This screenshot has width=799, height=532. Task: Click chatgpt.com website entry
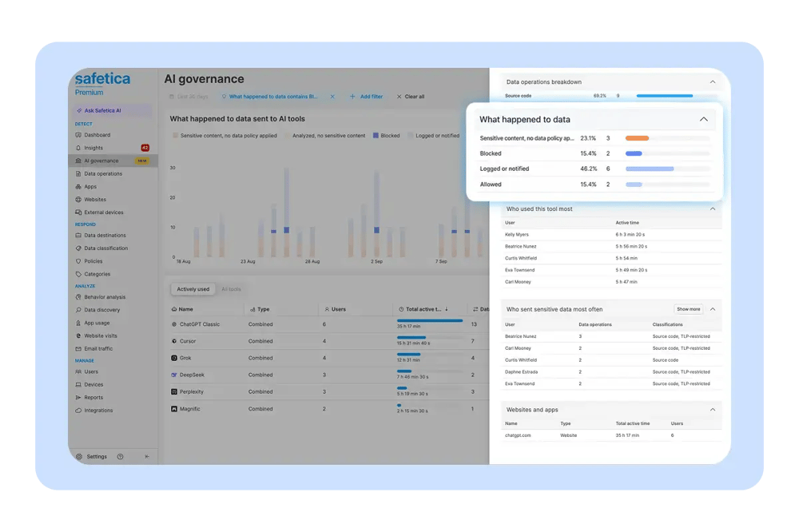518,435
